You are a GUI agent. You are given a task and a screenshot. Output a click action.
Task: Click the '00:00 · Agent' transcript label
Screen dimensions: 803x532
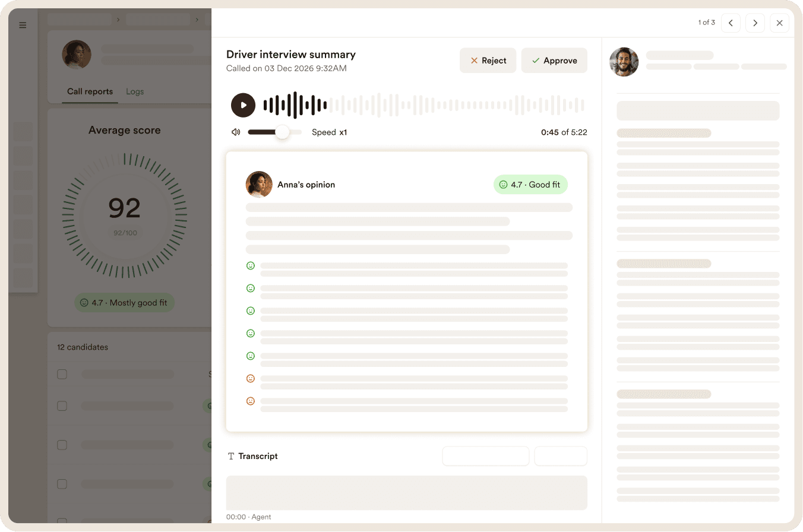point(248,517)
